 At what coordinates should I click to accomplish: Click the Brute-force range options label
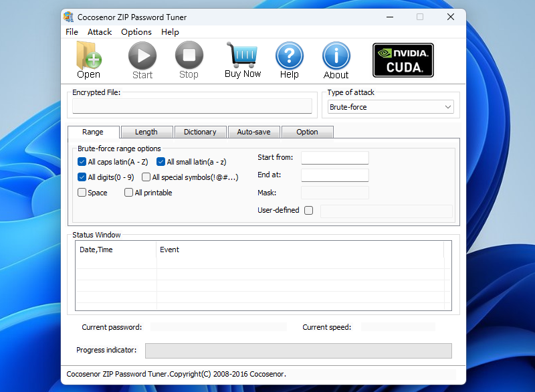119,149
